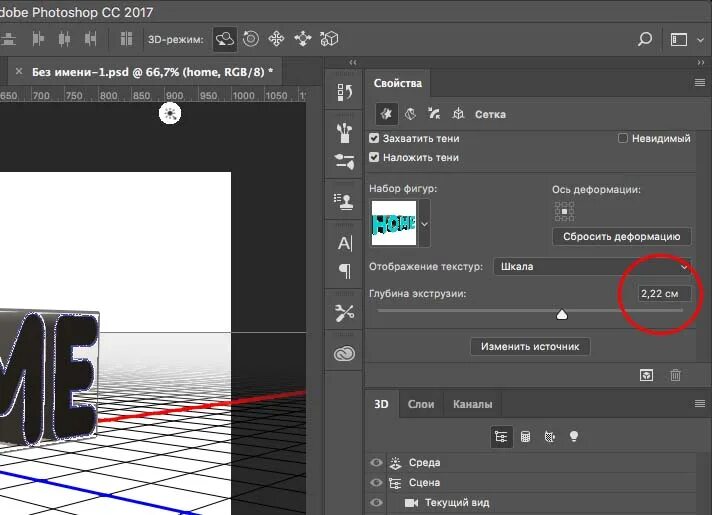This screenshot has width=712, height=515.
Task: Open the 3D panel flyout menu
Action: pos(700,404)
